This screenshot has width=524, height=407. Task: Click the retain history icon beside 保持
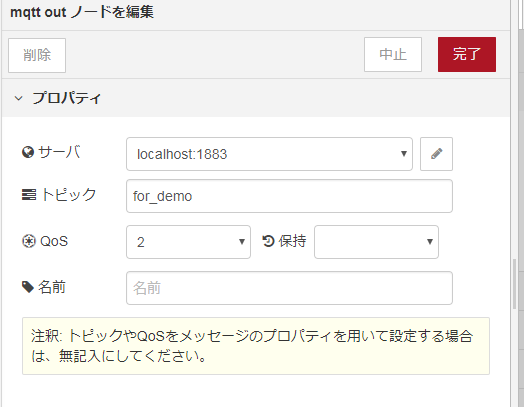[268, 241]
